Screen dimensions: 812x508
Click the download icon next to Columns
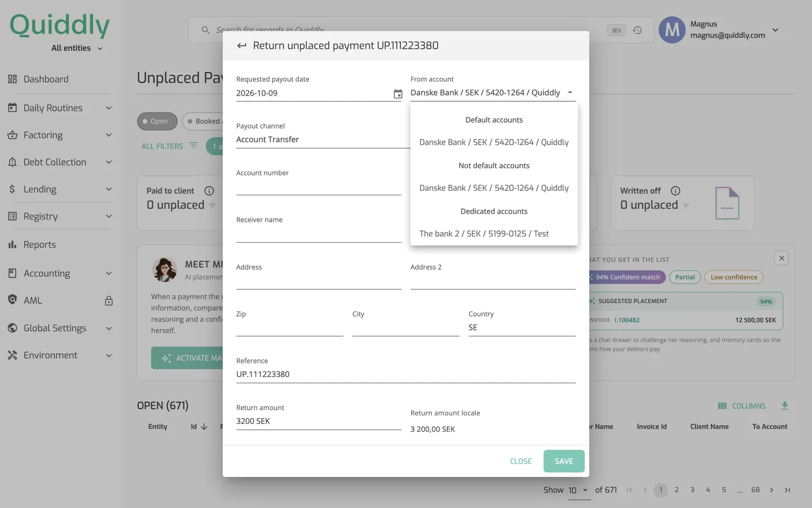[x=784, y=406]
